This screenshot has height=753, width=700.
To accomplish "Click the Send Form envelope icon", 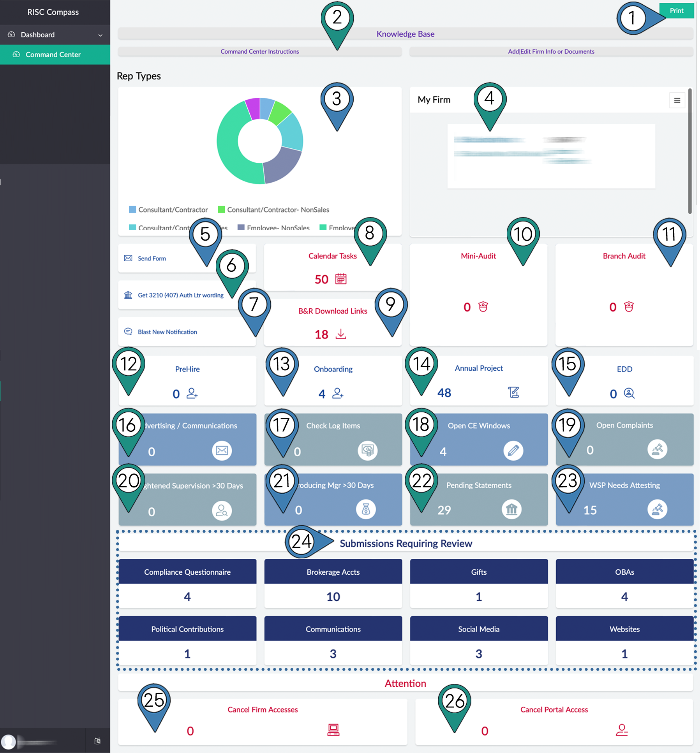I will (128, 258).
